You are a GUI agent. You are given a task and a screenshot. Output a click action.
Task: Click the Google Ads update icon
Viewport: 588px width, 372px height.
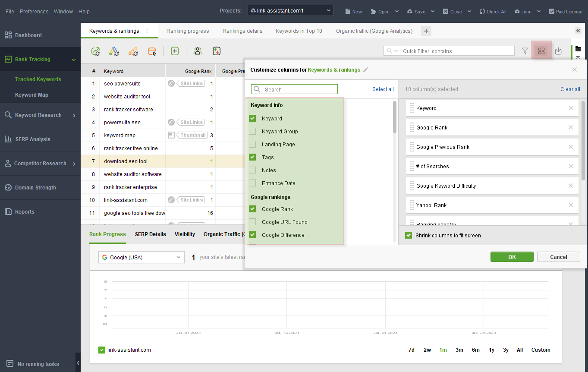point(114,51)
